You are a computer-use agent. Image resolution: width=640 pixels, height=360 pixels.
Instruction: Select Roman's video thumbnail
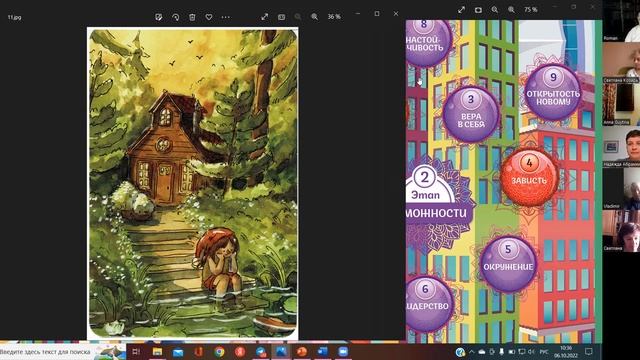pyautogui.click(x=621, y=21)
